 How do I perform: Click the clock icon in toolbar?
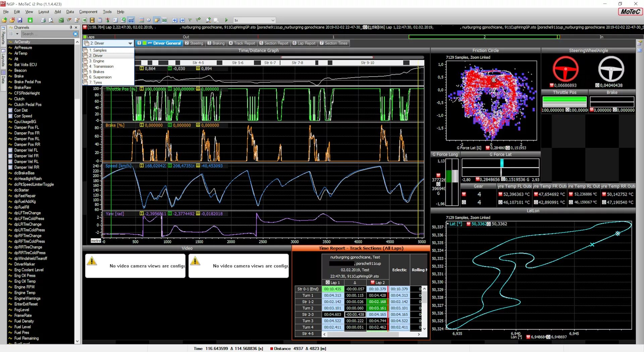point(149,20)
